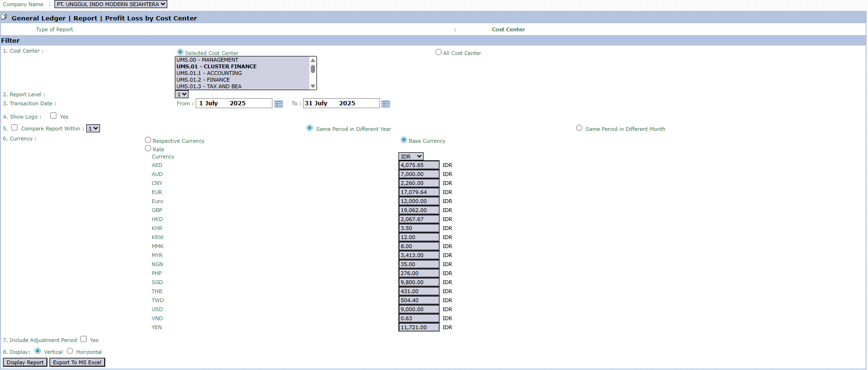This screenshot has height=370, width=868.
Task: Choose Same Period in Different Month
Action: (x=579, y=128)
